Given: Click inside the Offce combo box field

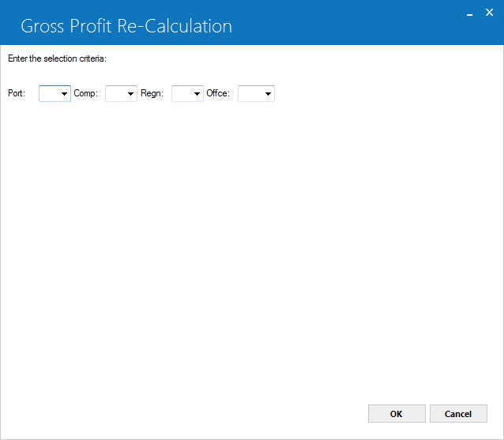Looking at the screenshot, I should pos(251,93).
